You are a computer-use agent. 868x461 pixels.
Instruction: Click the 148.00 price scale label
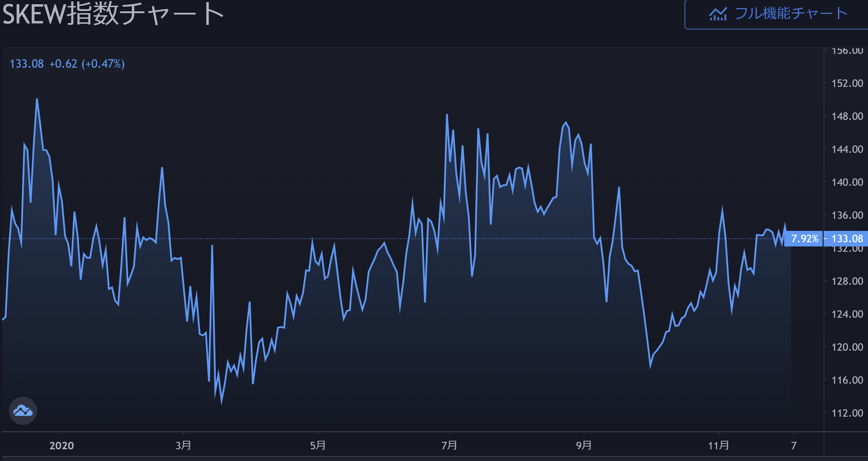pyautogui.click(x=847, y=116)
